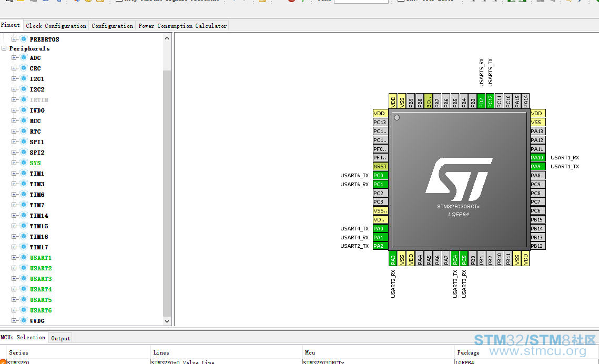Click the USART4 peripheral cube icon
Image resolution: width=599 pixels, height=364 pixels.
click(24, 289)
